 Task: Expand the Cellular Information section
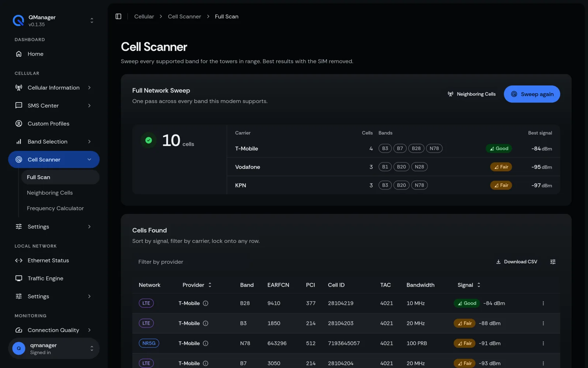(x=54, y=88)
